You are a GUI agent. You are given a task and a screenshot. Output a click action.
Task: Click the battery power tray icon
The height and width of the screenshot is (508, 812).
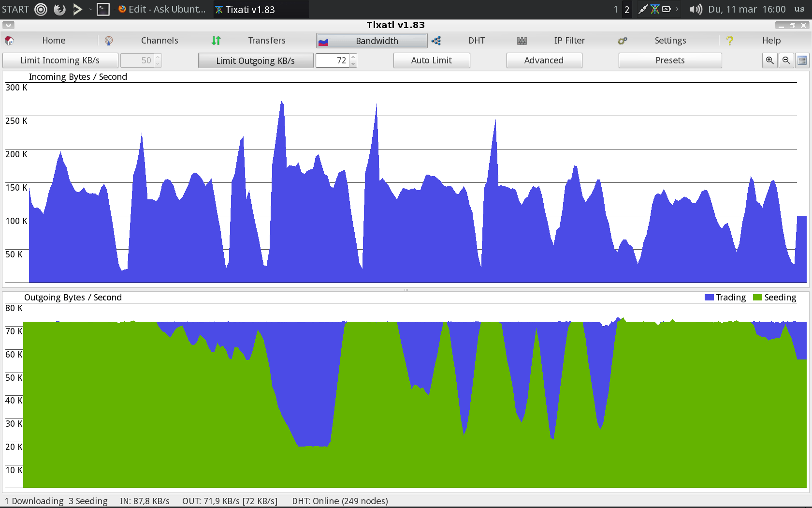pos(667,9)
